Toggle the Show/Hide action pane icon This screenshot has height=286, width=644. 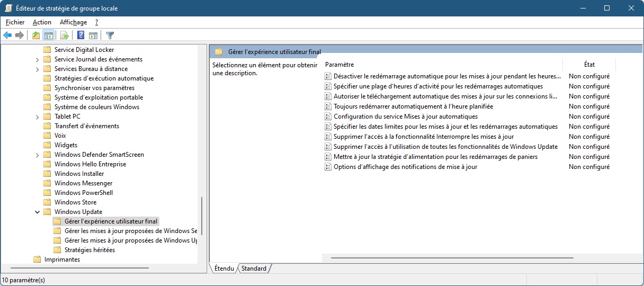[93, 35]
